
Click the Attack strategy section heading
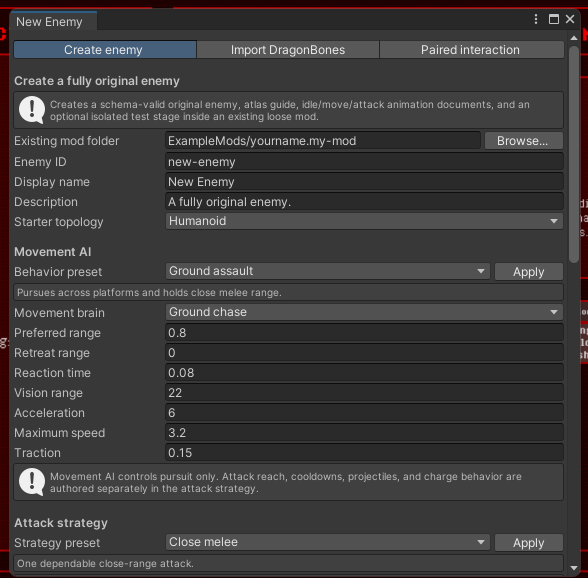[x=61, y=523]
